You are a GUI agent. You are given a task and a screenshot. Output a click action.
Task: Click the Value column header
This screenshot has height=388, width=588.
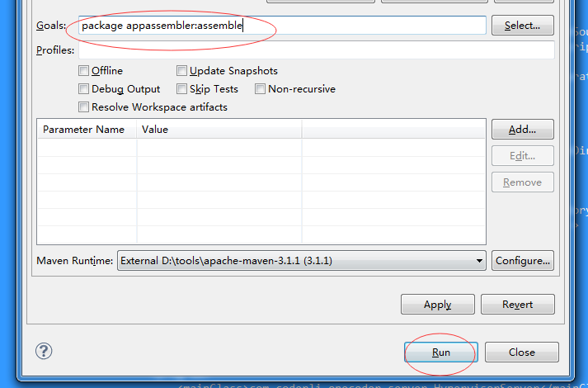click(x=219, y=130)
